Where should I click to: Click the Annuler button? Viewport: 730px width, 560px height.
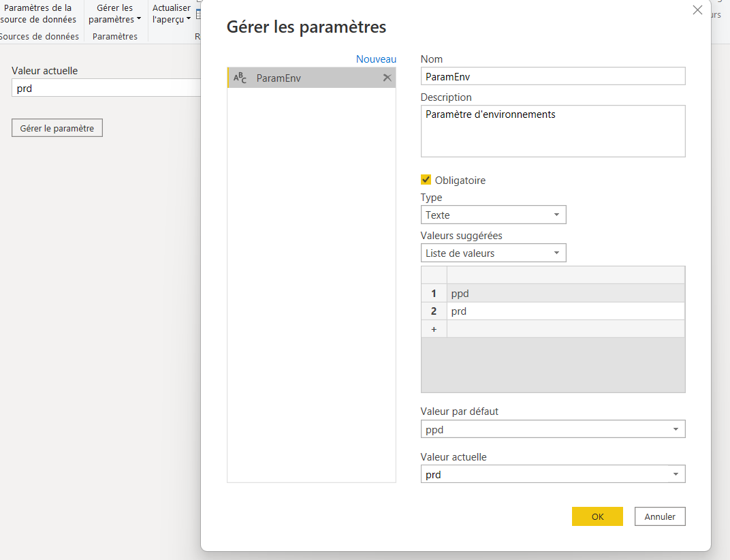click(660, 516)
